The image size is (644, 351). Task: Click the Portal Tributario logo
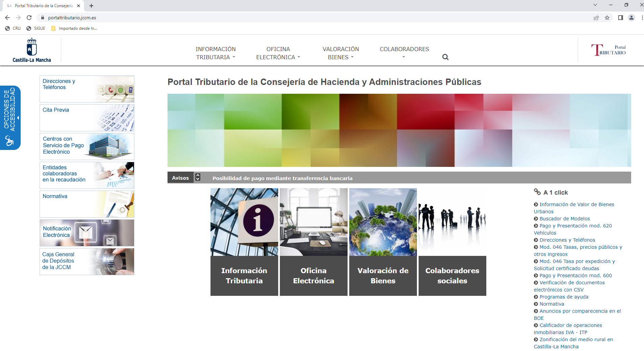tap(608, 50)
